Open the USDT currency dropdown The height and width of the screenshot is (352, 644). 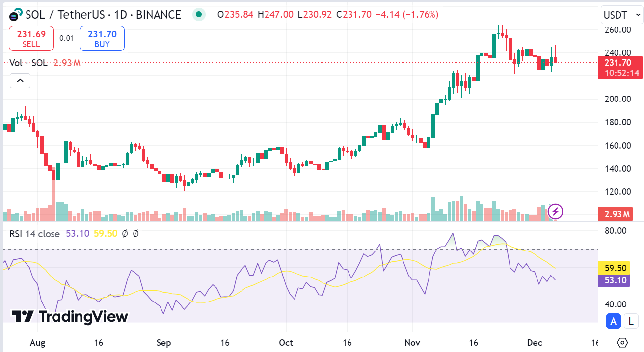621,15
